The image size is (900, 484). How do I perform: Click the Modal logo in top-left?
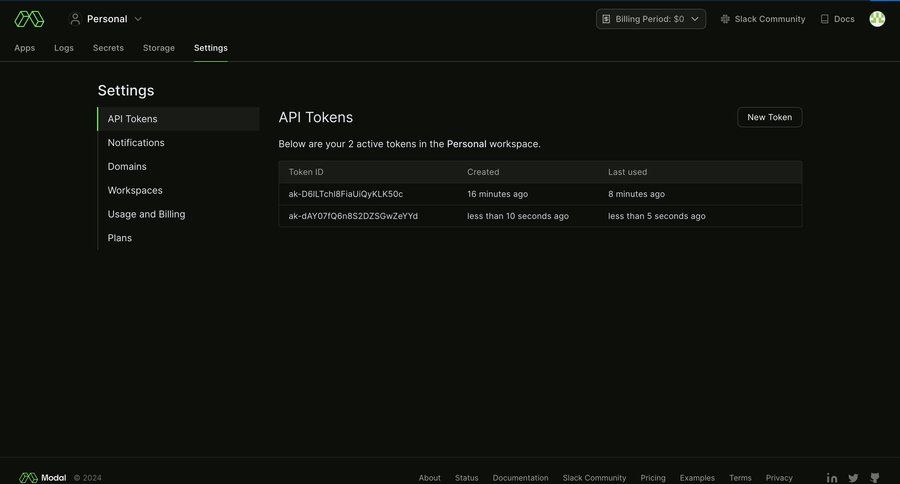click(29, 19)
